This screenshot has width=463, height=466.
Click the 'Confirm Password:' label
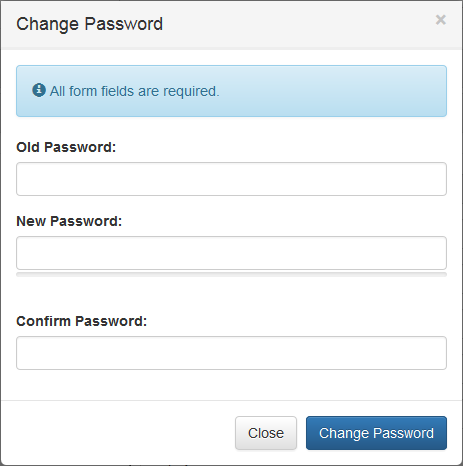(82, 321)
